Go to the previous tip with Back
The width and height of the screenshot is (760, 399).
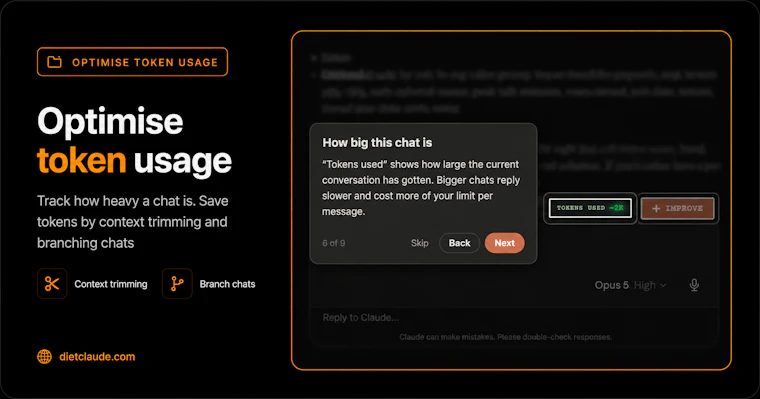(x=459, y=243)
